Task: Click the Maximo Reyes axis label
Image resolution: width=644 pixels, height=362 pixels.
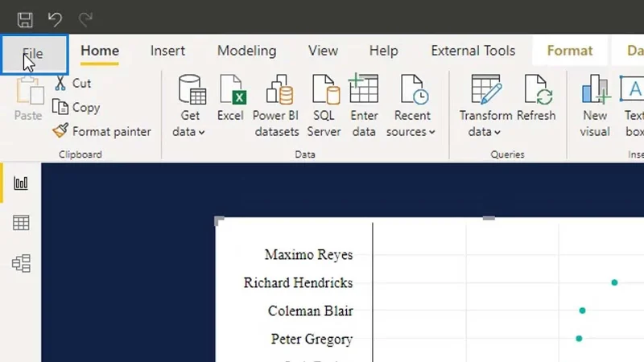Action: point(309,255)
